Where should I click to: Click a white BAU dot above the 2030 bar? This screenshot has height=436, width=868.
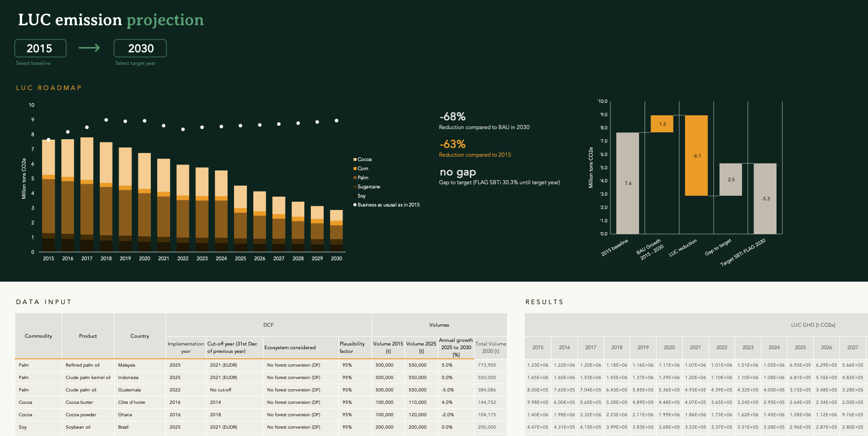click(x=336, y=121)
